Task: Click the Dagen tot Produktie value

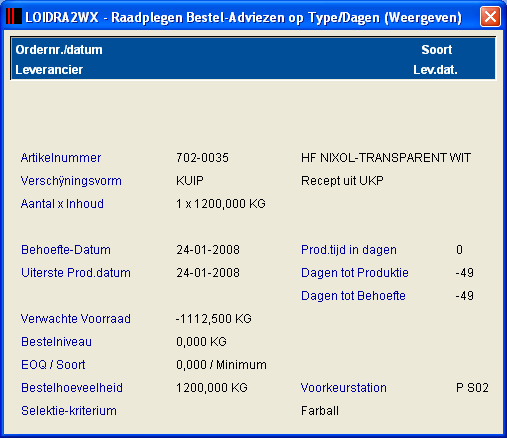Action: (x=465, y=273)
